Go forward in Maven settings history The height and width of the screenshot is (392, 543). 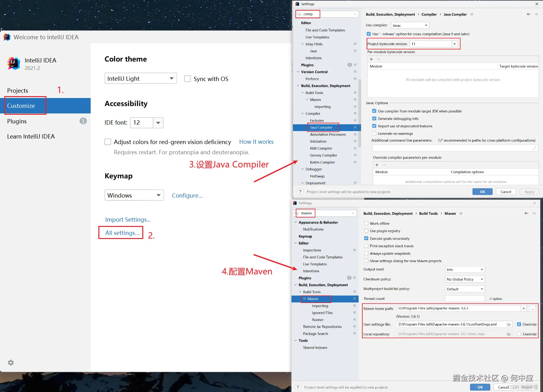point(534,213)
